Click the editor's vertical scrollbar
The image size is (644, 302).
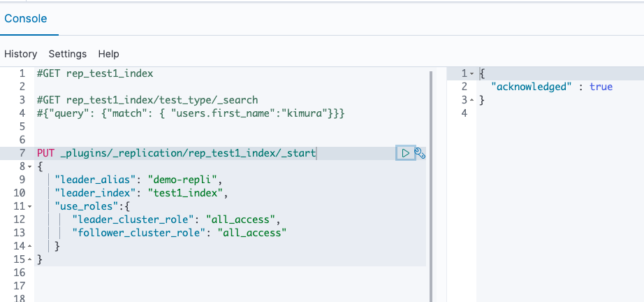tap(431, 187)
